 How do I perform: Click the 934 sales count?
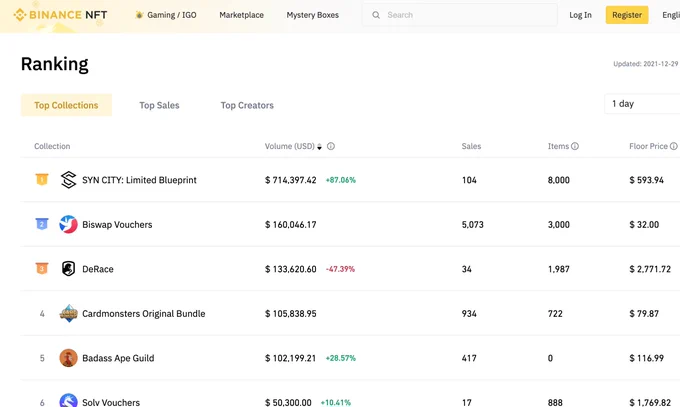pyautogui.click(x=469, y=313)
